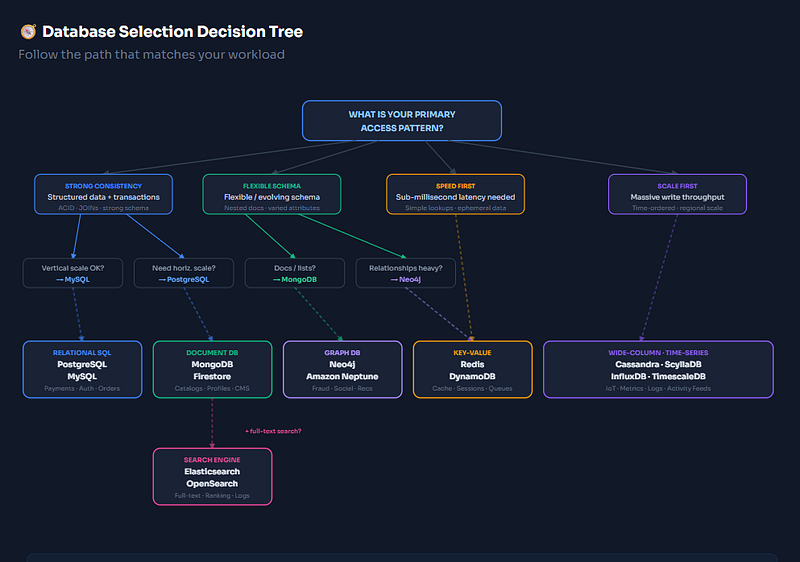Click the compass icon beside the title
Screen dimensions: 800x562
click(x=28, y=32)
